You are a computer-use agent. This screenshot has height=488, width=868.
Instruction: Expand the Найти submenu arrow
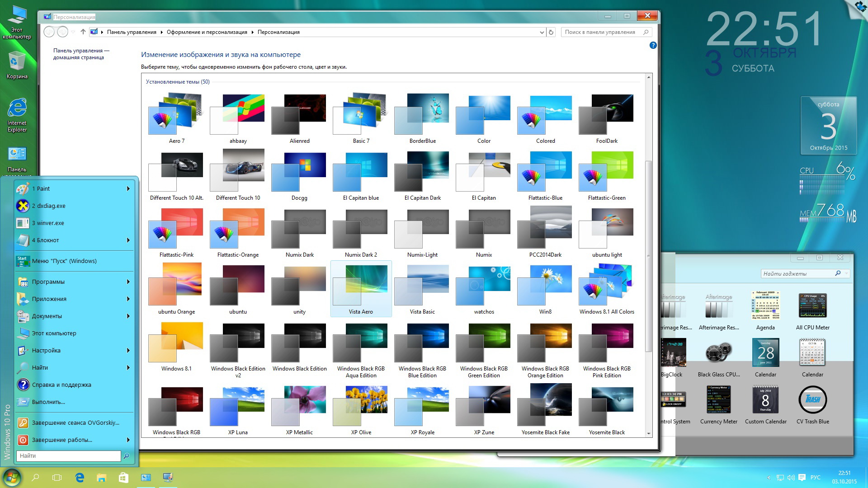(x=128, y=367)
